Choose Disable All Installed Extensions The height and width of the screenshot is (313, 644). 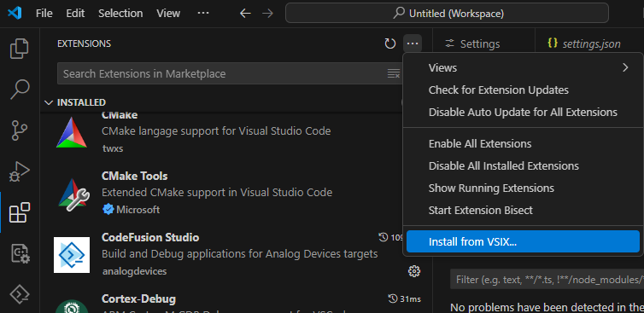point(523,166)
